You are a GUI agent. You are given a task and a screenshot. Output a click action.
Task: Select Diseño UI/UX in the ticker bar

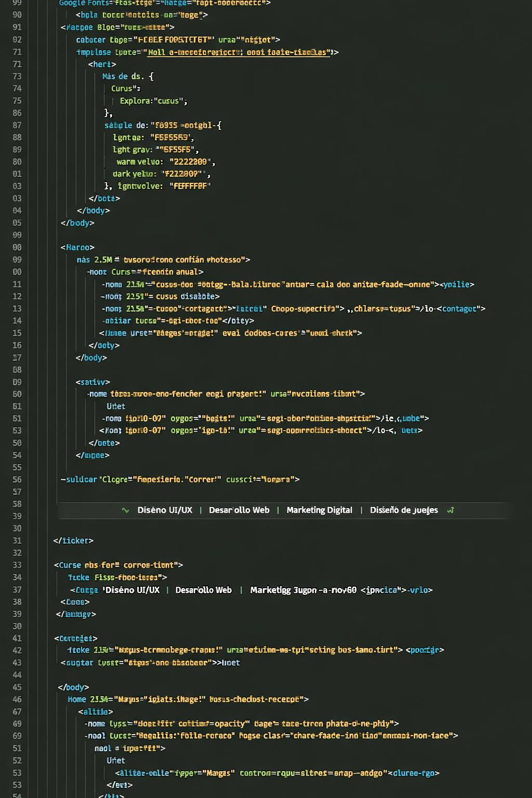click(165, 510)
